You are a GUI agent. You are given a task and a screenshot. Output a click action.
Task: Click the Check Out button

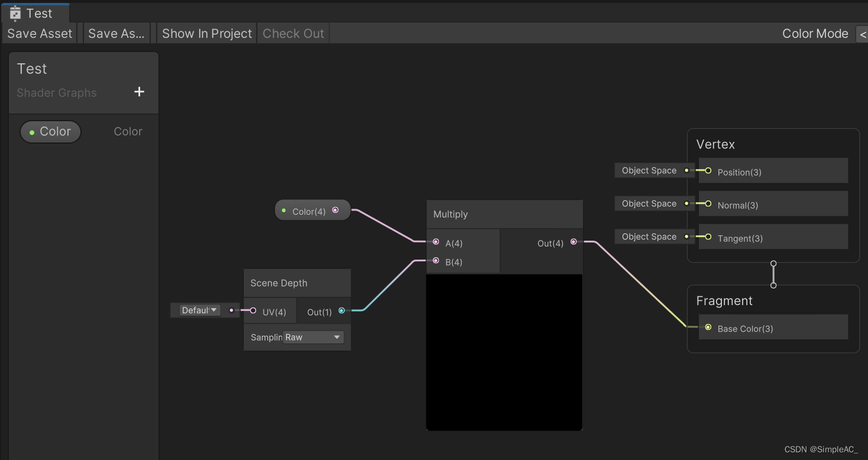click(x=293, y=34)
